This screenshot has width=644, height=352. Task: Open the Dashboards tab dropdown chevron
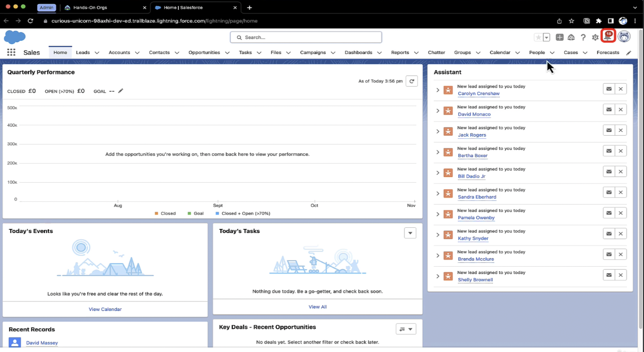tap(379, 53)
